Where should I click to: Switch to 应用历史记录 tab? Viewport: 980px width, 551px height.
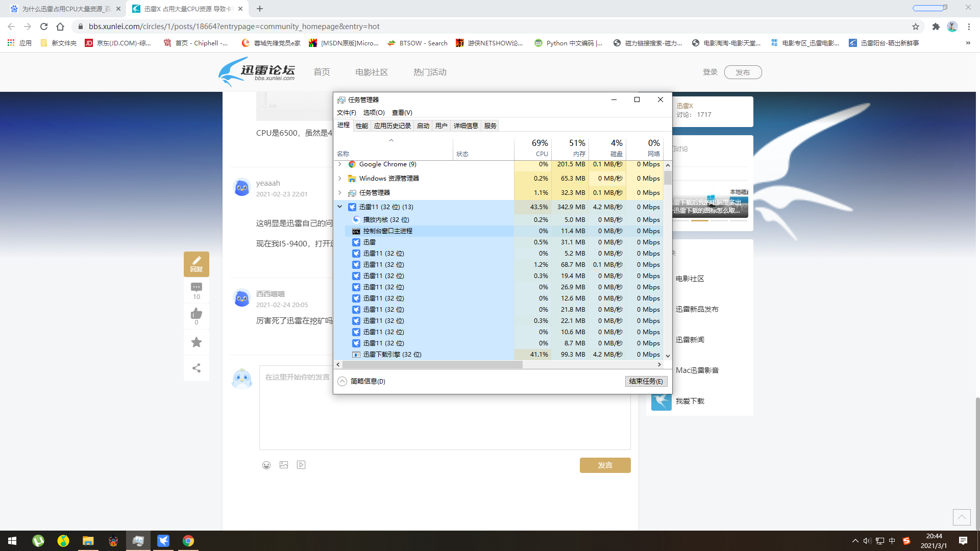point(392,126)
